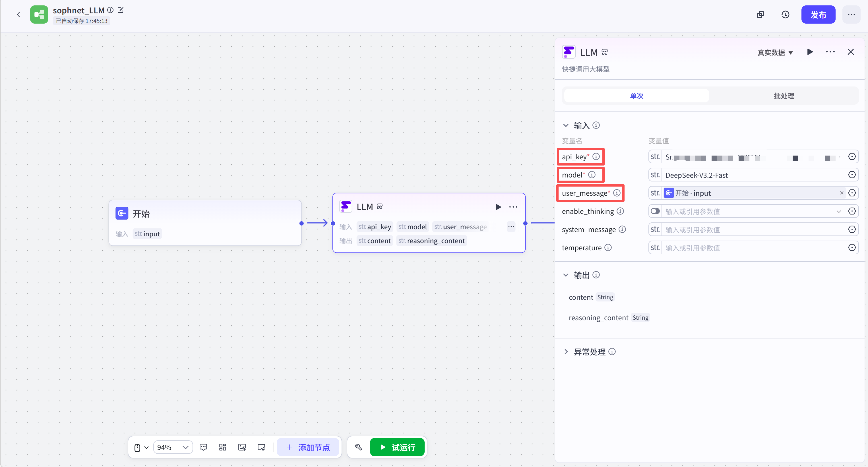Viewport: 868px width, 467px height.
Task: Run the LLM node from canvas play icon
Action: [498, 207]
